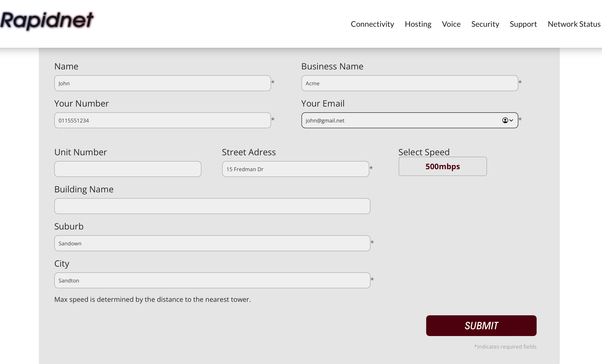Navigate to Support
602x364 pixels.
coord(523,24)
